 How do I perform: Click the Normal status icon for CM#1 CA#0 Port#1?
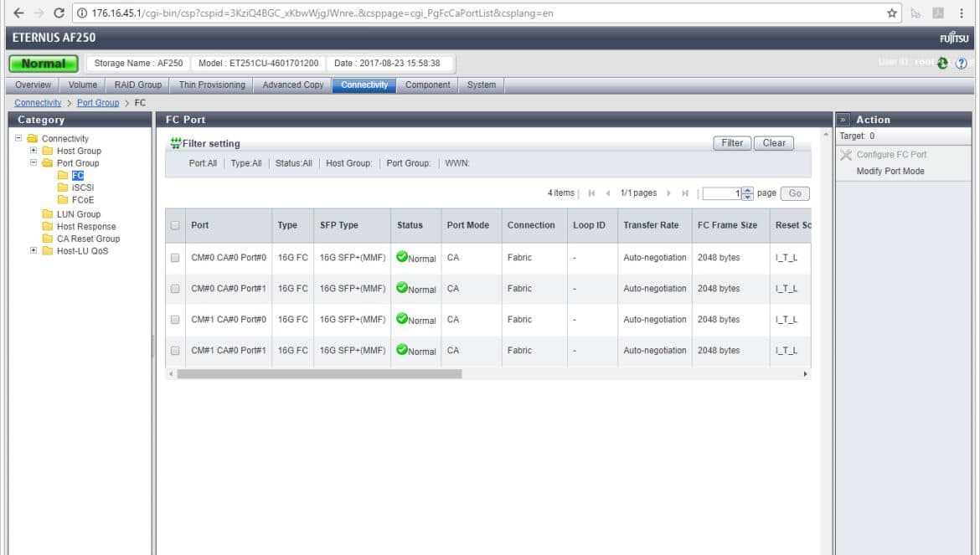click(402, 350)
